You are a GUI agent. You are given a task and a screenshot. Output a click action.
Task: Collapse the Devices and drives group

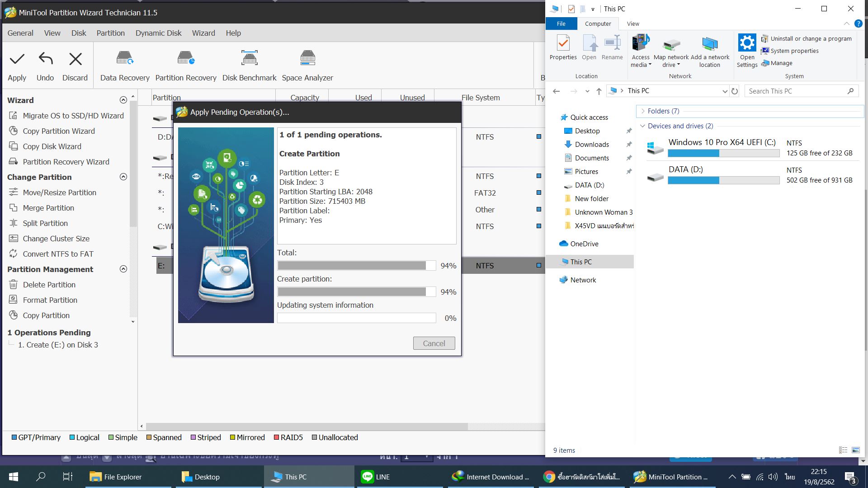click(642, 126)
